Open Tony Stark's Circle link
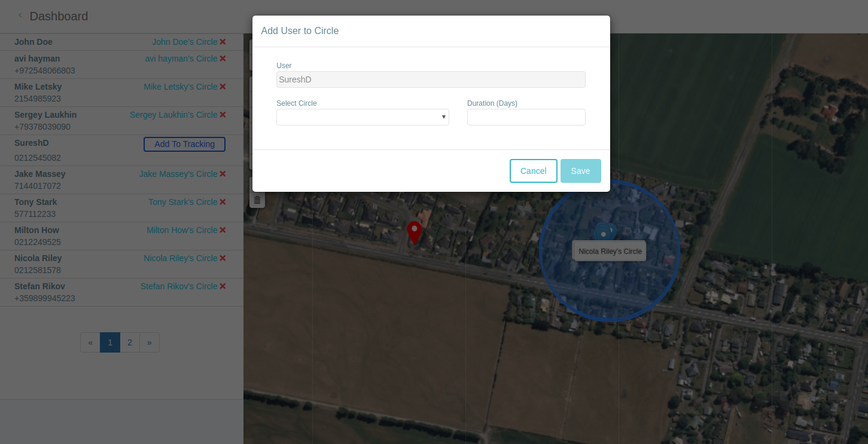The image size is (868, 444). (x=183, y=202)
